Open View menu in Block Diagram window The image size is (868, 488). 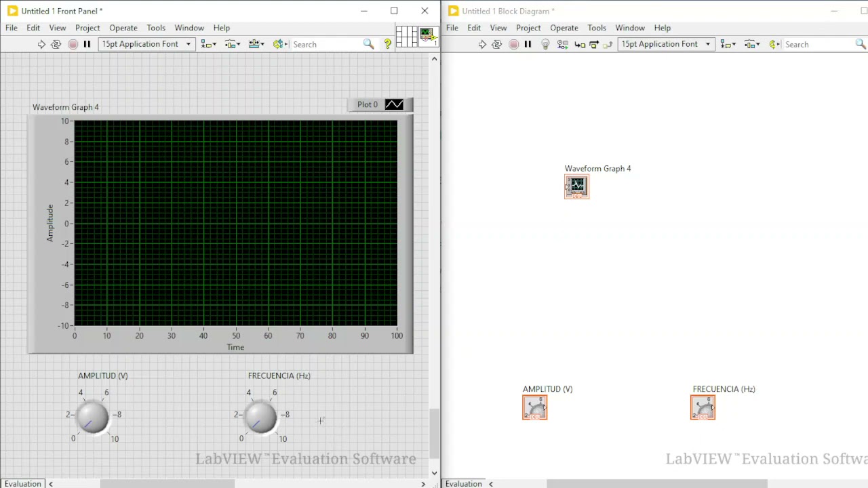pyautogui.click(x=498, y=28)
